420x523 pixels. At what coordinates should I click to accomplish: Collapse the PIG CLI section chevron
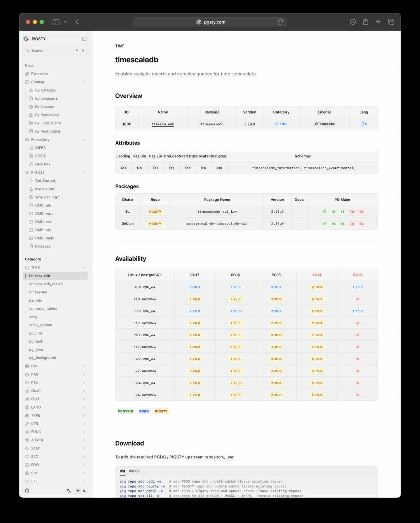(x=84, y=172)
